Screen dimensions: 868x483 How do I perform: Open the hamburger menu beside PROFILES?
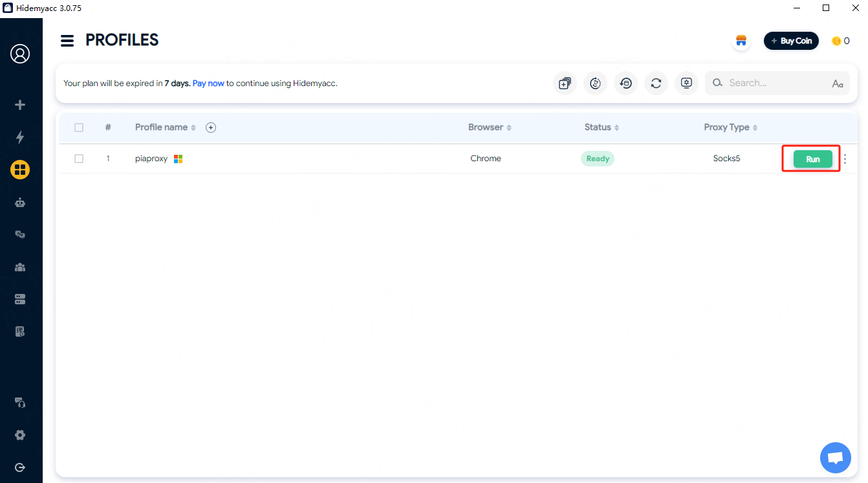tap(67, 41)
